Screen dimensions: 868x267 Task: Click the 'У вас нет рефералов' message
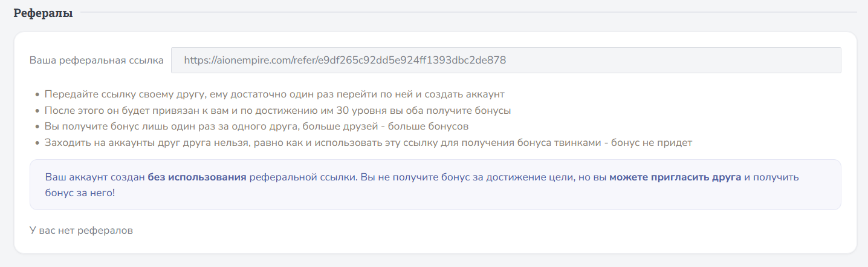(x=80, y=230)
